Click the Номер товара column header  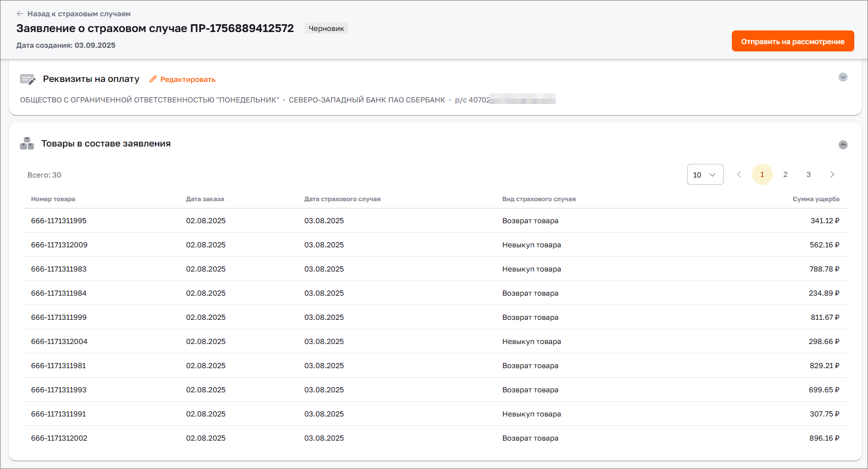coord(53,199)
